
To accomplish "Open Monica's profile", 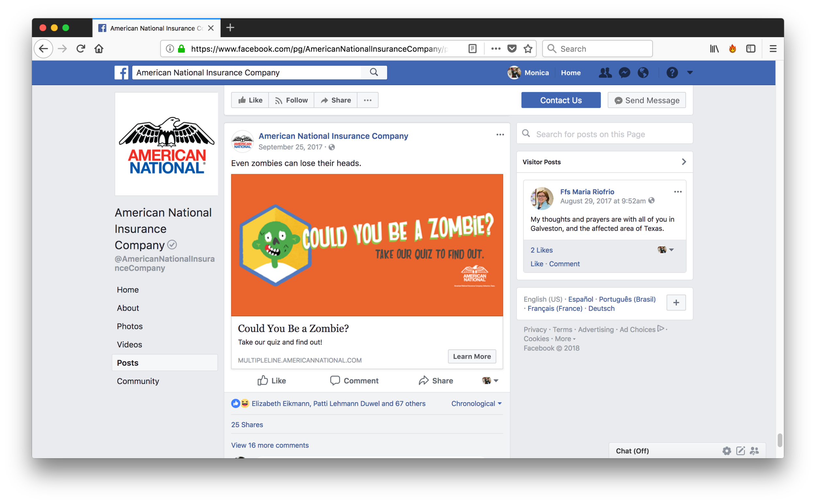I will (x=528, y=72).
